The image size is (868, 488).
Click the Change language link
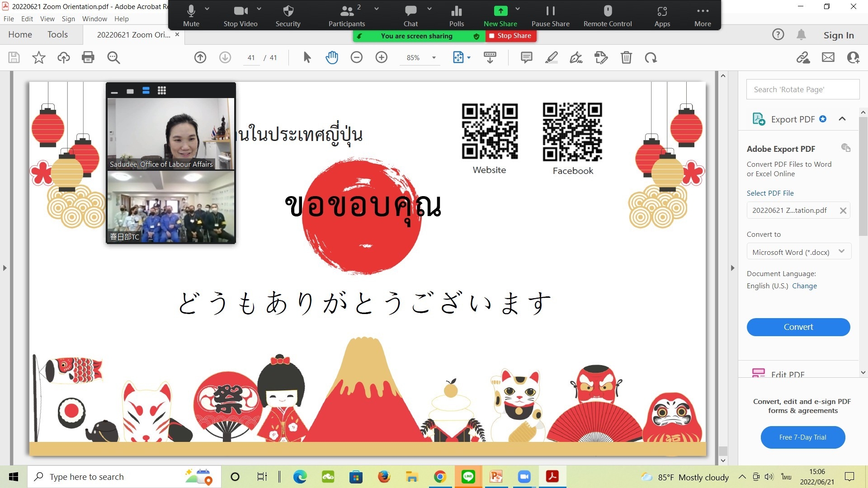[x=804, y=286]
